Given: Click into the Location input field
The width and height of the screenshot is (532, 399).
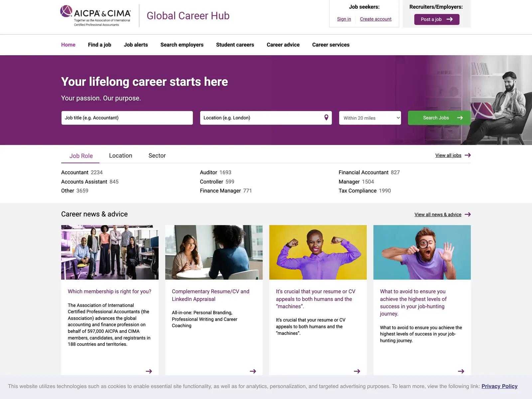Looking at the screenshot, I should tap(266, 118).
